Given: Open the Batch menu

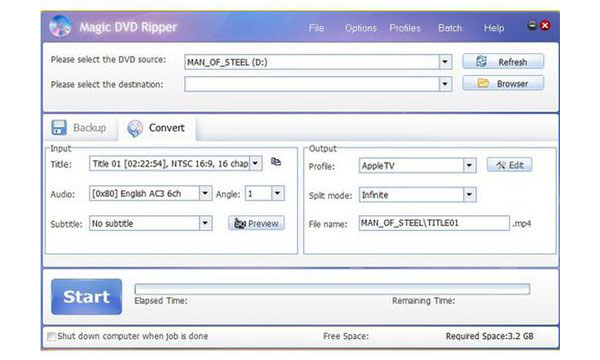Looking at the screenshot, I should click(450, 28).
